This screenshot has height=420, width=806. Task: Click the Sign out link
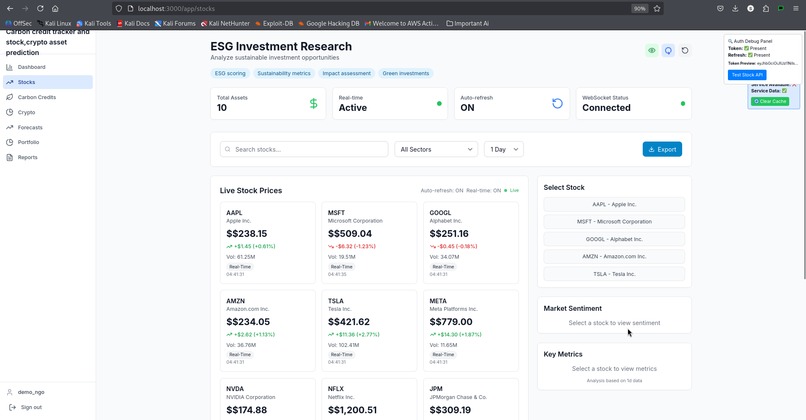(x=26, y=407)
